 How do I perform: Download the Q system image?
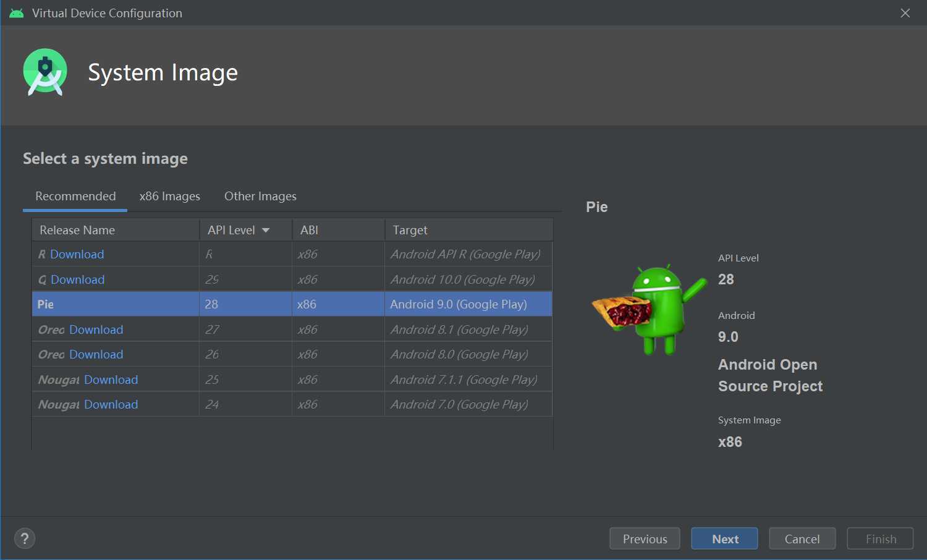[78, 279]
